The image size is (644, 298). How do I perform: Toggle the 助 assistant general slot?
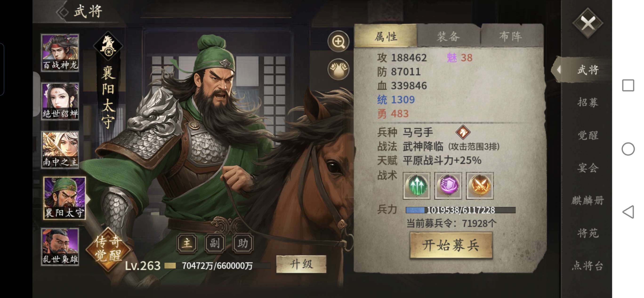(243, 243)
